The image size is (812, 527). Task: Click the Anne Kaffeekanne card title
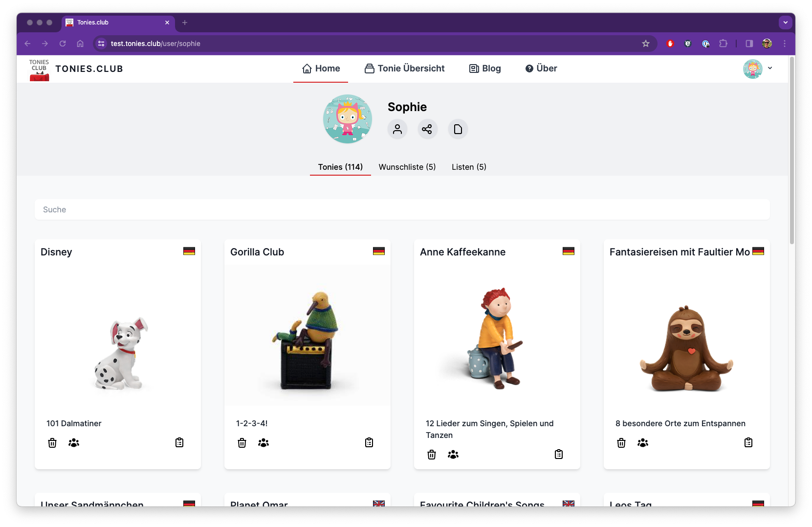(462, 252)
